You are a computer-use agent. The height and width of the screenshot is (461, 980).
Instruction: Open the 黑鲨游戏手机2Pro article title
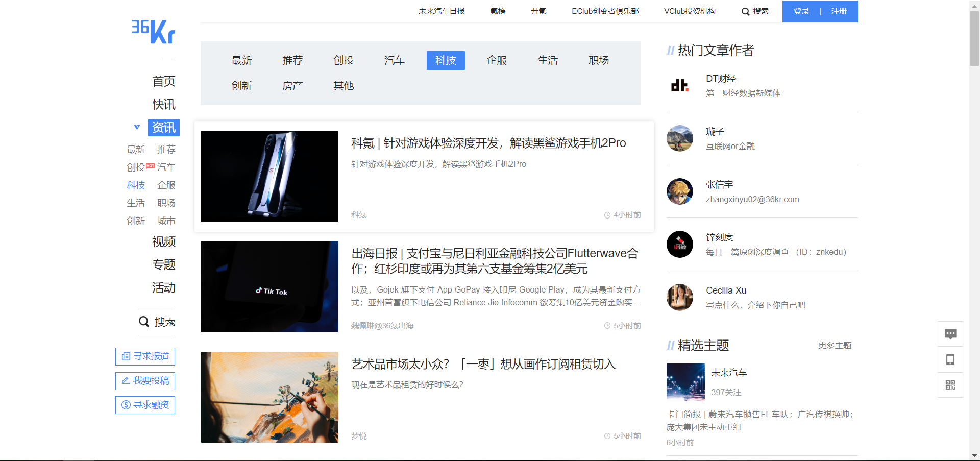(488, 143)
